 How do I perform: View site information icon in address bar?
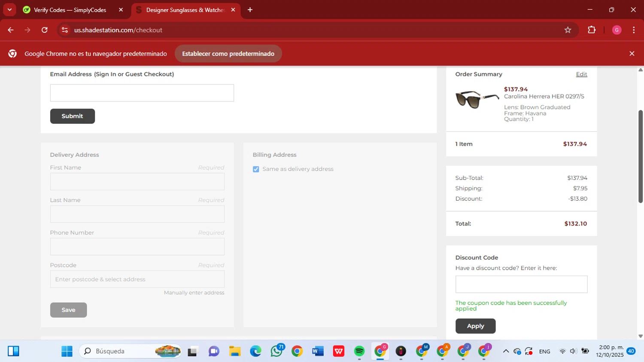(65, 30)
